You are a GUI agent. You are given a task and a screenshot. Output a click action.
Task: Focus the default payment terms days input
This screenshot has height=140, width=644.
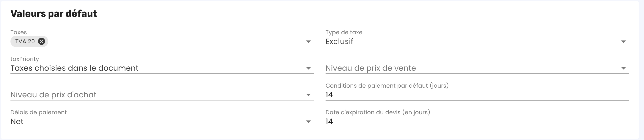click(475, 95)
